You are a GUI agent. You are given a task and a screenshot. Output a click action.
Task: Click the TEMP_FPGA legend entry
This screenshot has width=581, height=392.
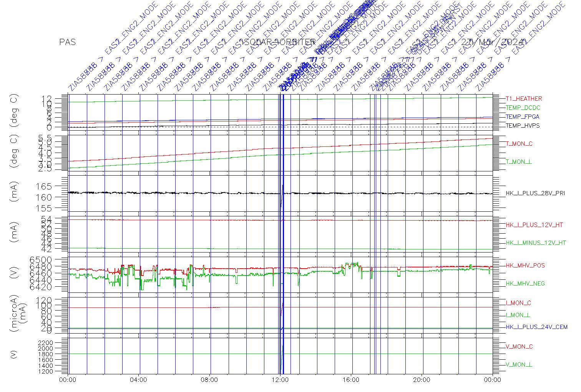click(522, 117)
